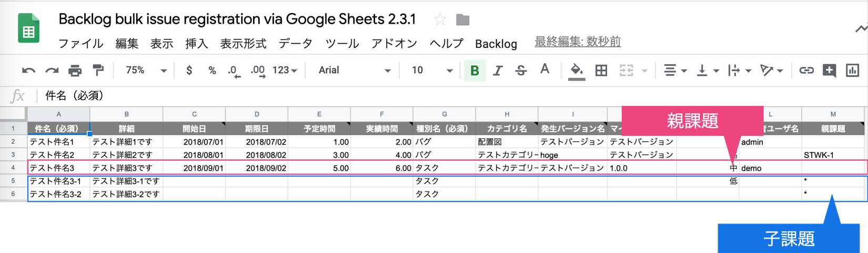The image size is (868, 253).
Task: Click the redo icon
Action: point(52,70)
